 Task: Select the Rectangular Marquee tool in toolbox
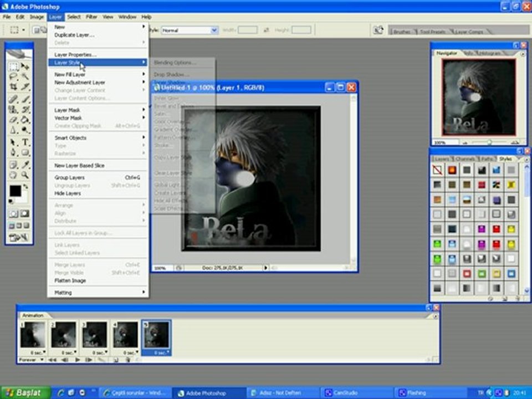pyautogui.click(x=13, y=66)
